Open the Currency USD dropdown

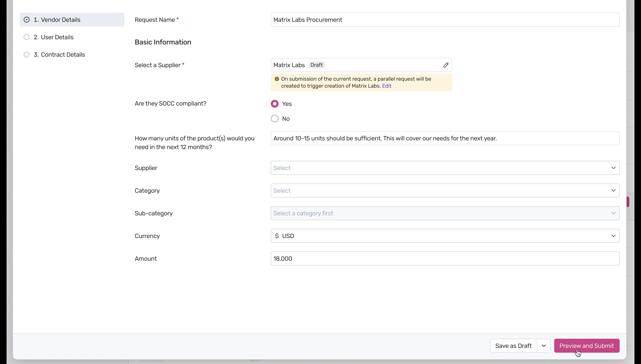click(445, 236)
